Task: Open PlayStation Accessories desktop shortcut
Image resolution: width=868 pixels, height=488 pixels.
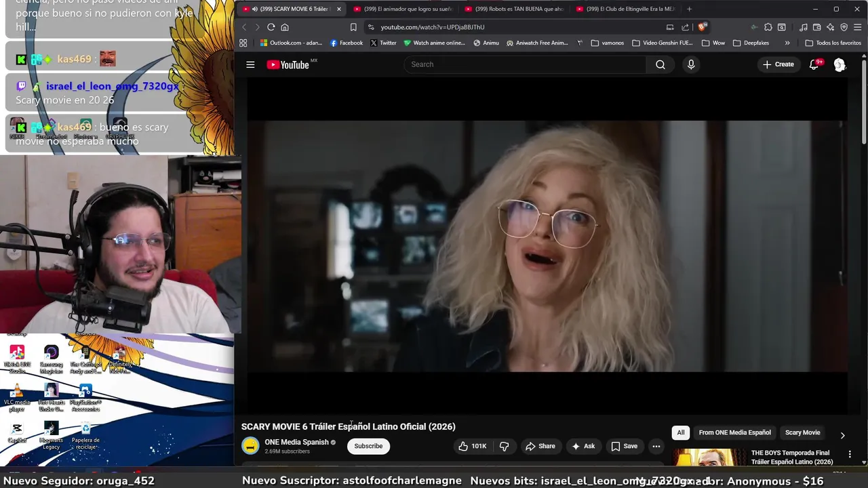Action: pyautogui.click(x=85, y=398)
